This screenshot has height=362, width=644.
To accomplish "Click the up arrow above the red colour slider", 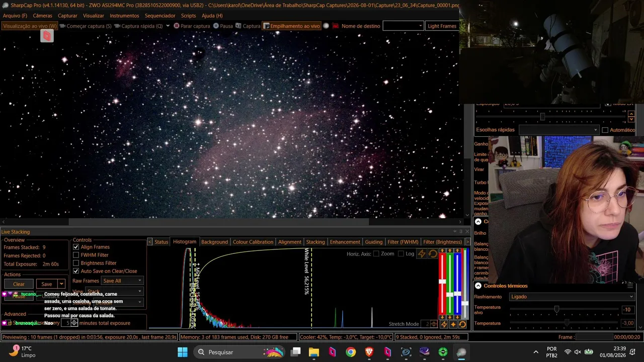I will (442, 251).
